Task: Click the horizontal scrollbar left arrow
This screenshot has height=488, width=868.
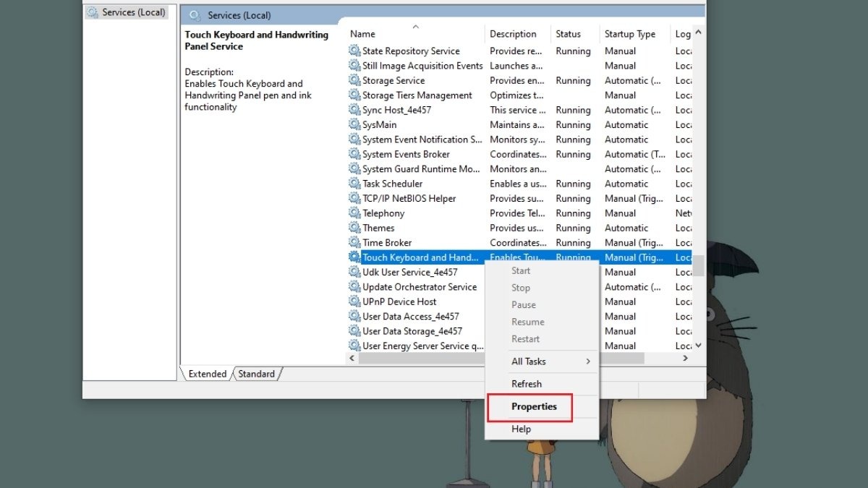Action: [x=352, y=358]
